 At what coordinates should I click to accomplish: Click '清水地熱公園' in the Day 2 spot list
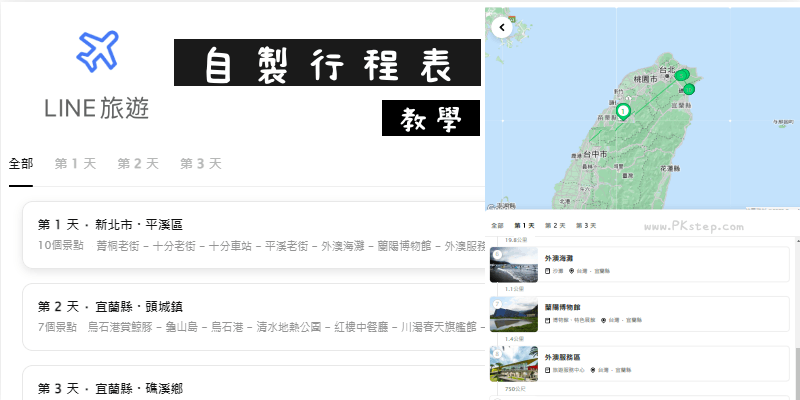(289, 327)
